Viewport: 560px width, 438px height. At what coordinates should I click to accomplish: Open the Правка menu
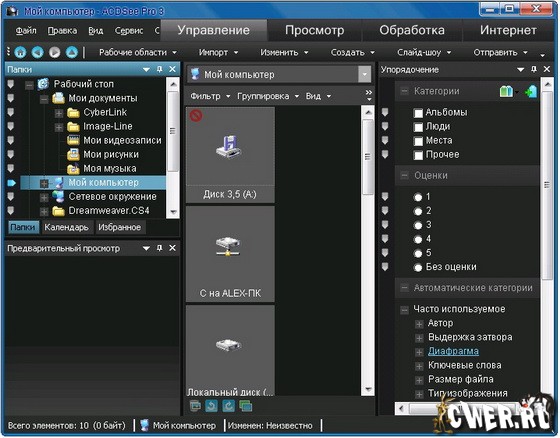tap(62, 31)
